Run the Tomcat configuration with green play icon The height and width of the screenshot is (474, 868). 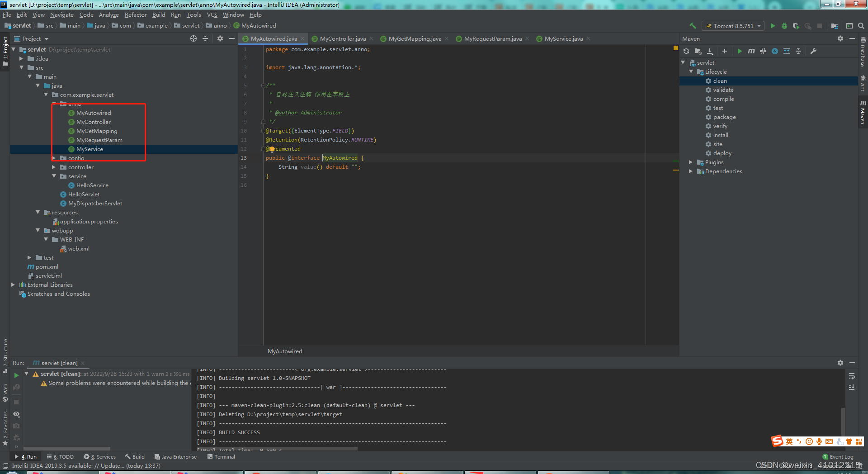pos(773,26)
